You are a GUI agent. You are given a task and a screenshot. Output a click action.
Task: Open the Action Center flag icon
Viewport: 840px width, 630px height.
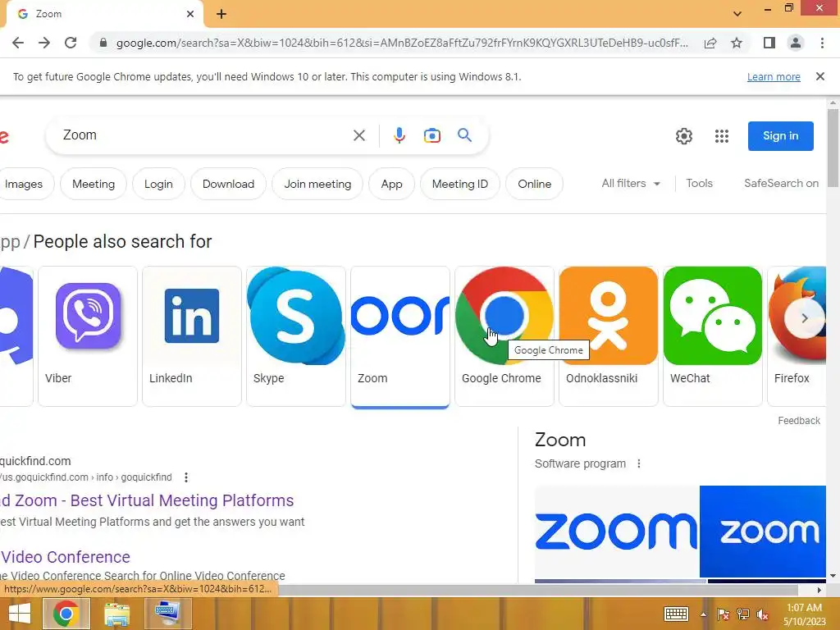pos(723,614)
